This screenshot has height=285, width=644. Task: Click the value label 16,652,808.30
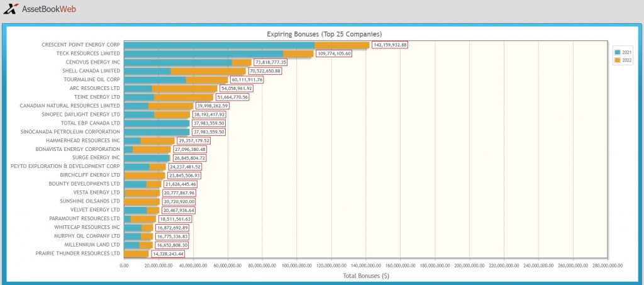[172, 245]
